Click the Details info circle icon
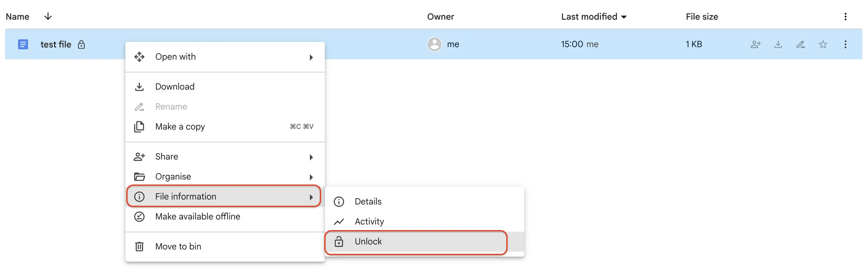 point(339,201)
